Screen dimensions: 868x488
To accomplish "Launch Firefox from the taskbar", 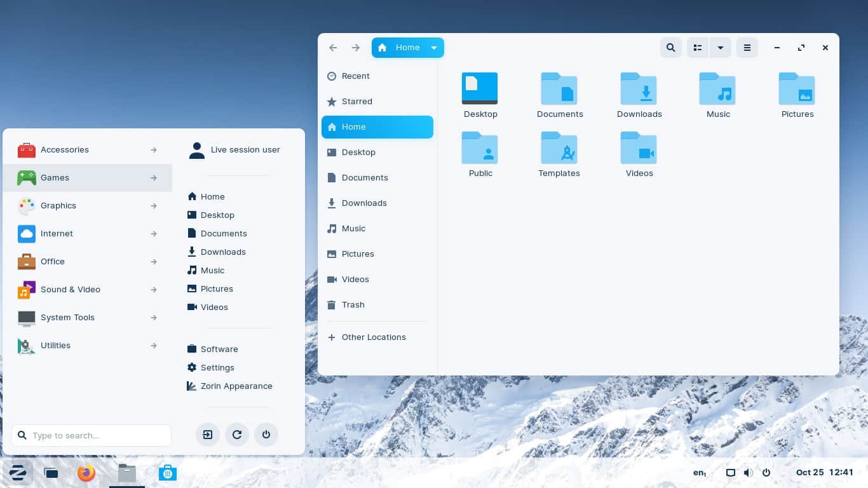I will 86,473.
